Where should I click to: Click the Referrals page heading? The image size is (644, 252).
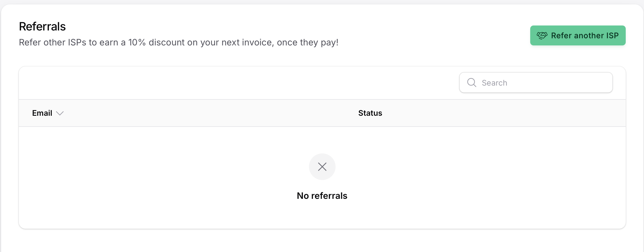pyautogui.click(x=42, y=26)
